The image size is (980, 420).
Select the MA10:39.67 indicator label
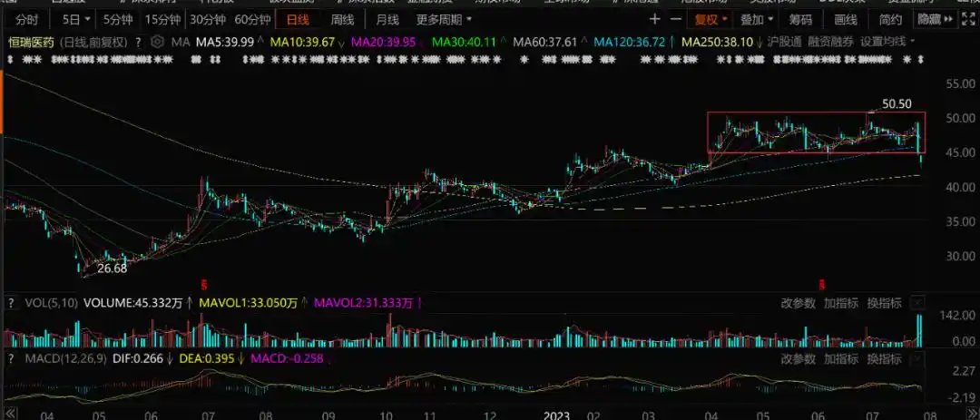click(x=300, y=44)
